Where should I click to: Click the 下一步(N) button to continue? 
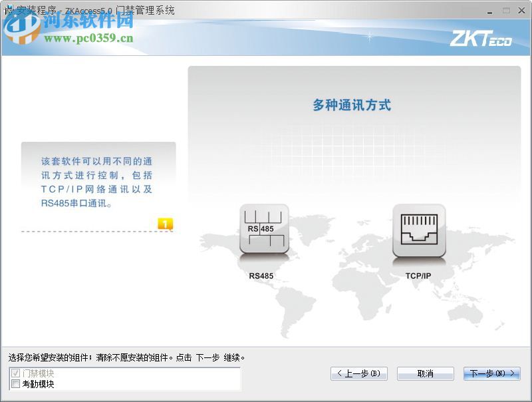(x=491, y=373)
